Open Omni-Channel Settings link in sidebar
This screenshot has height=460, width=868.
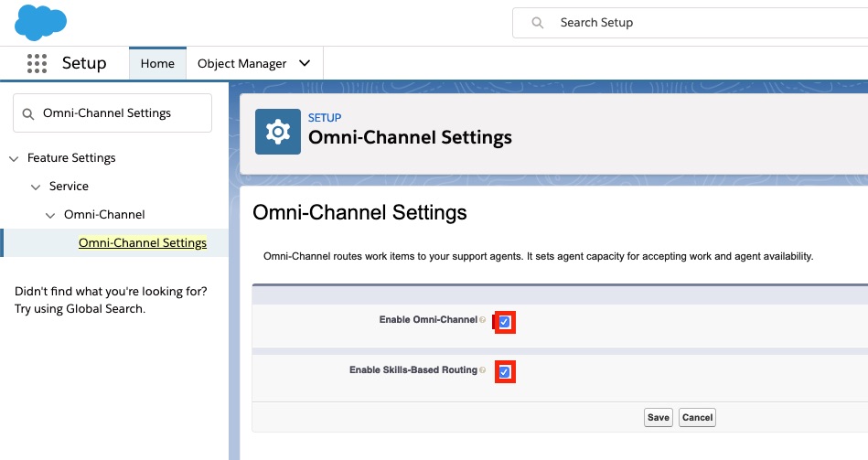(143, 242)
